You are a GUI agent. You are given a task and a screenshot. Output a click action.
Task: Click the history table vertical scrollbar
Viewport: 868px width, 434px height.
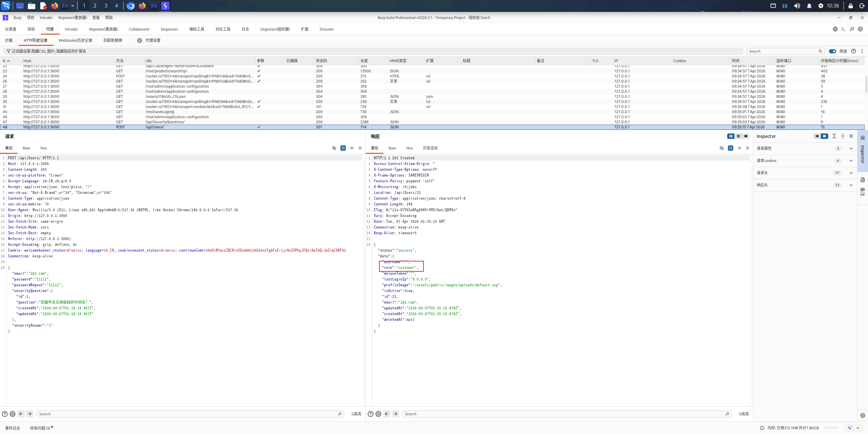coord(866,84)
